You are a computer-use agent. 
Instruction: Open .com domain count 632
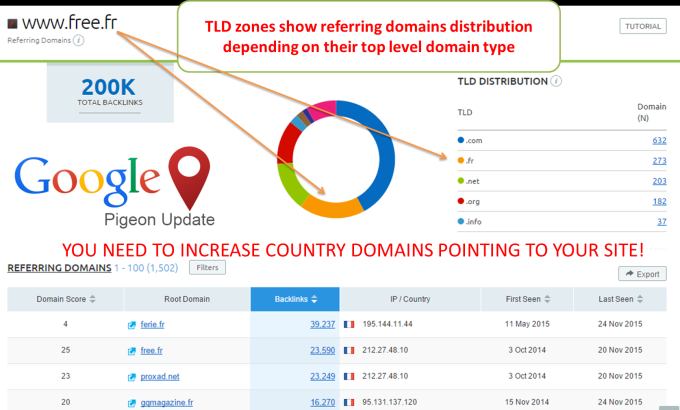(659, 140)
